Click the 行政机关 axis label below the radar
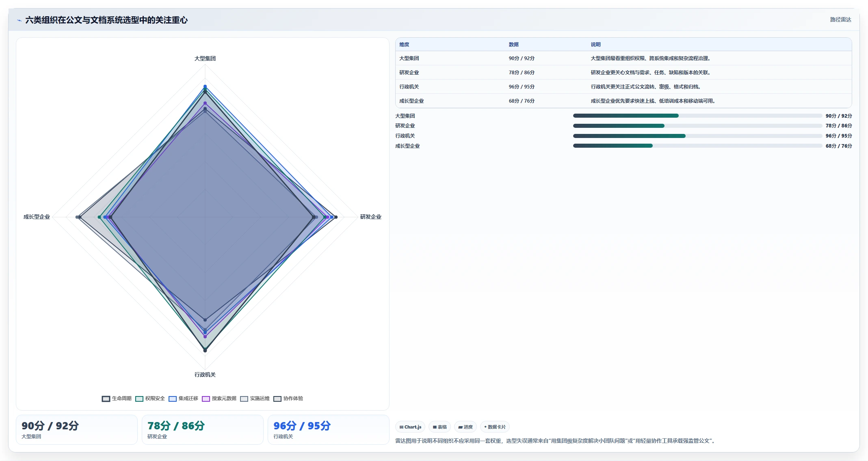The height and width of the screenshot is (461, 868). pyautogui.click(x=205, y=375)
